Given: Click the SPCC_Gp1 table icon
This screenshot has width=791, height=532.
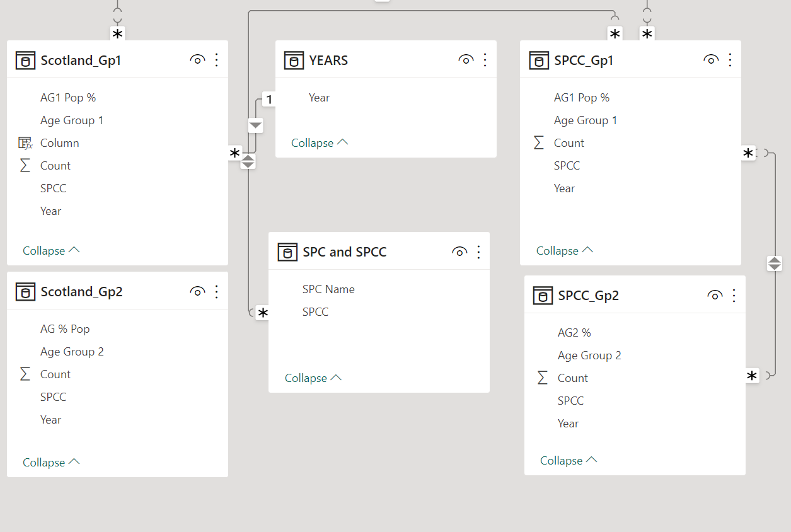Looking at the screenshot, I should point(538,61).
